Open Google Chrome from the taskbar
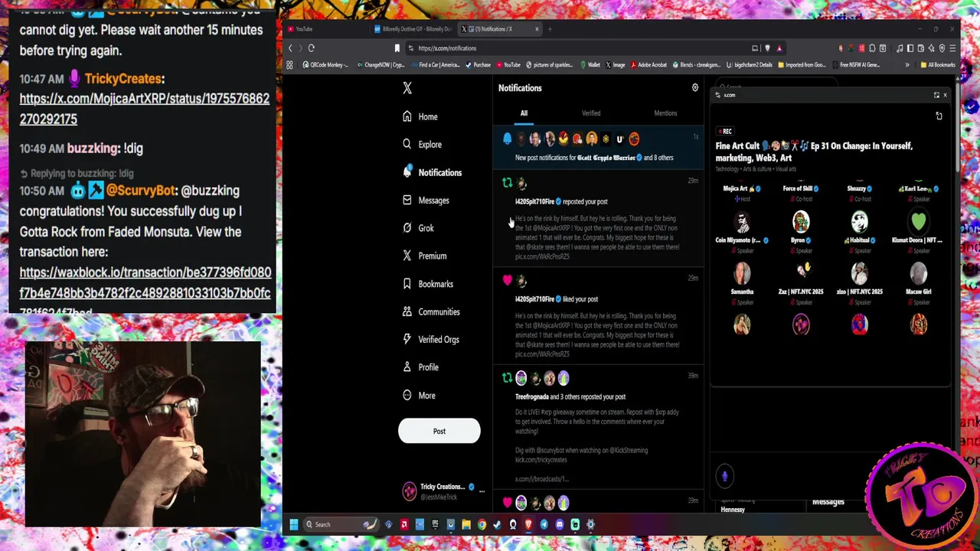 (x=482, y=524)
